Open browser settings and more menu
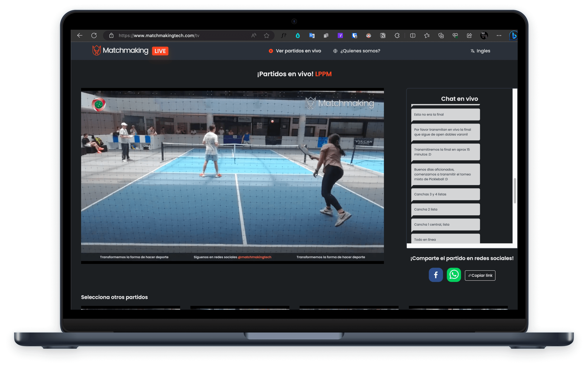 [499, 35]
